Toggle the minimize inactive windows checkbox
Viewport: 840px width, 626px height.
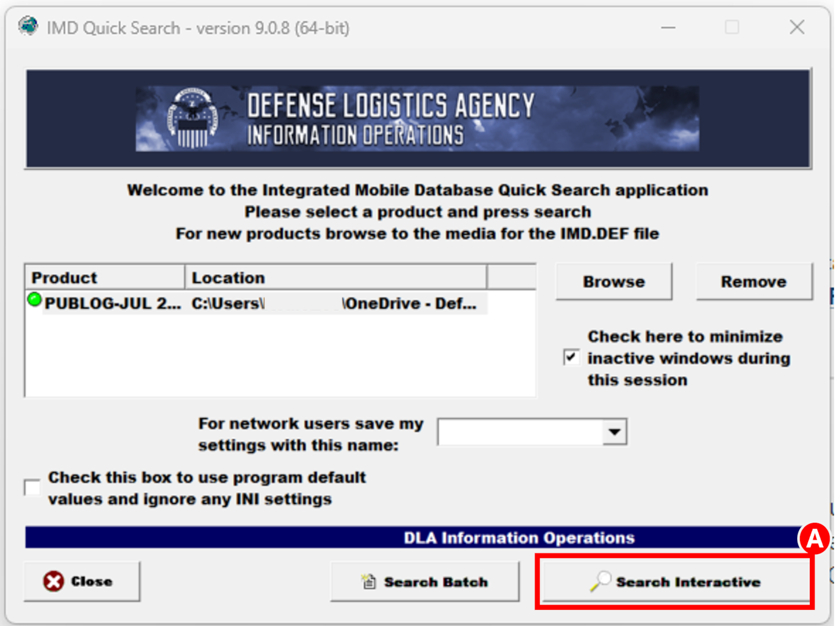click(x=571, y=358)
